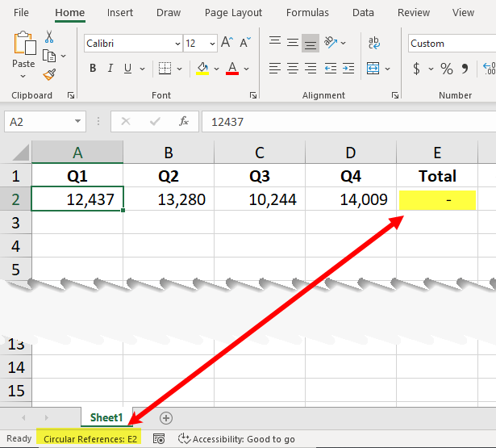Open Clipboard group dialog launcher
Screen dimensions: 496x448
tap(71, 95)
